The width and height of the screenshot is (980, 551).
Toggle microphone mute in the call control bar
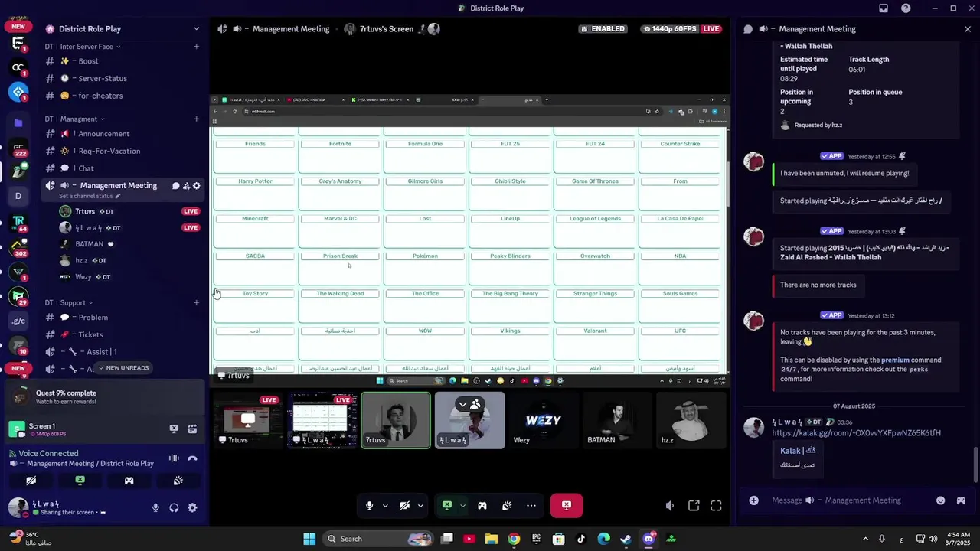370,505
